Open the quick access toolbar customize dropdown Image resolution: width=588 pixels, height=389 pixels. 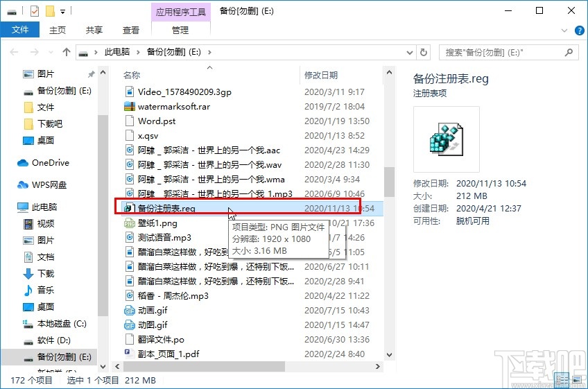pyautogui.click(x=62, y=12)
